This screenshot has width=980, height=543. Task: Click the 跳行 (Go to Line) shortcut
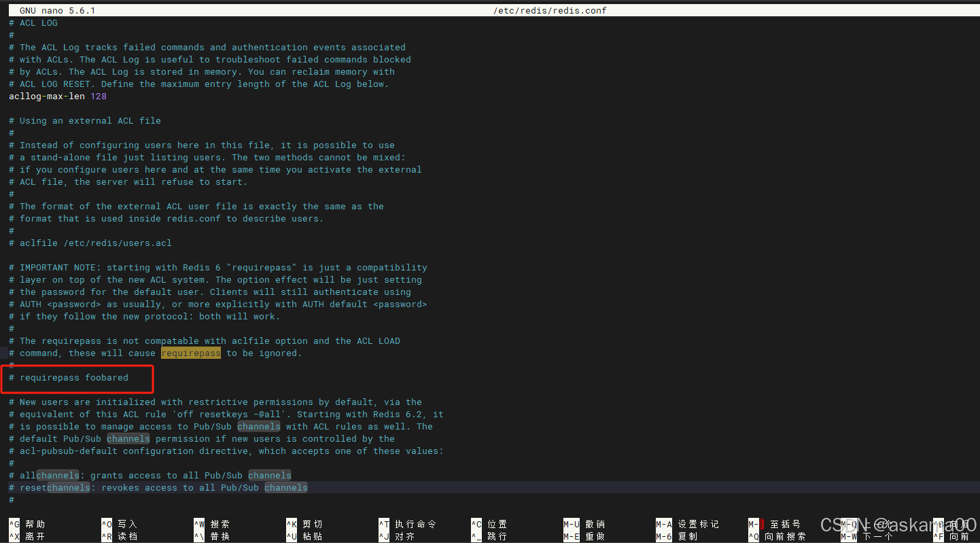point(493,536)
